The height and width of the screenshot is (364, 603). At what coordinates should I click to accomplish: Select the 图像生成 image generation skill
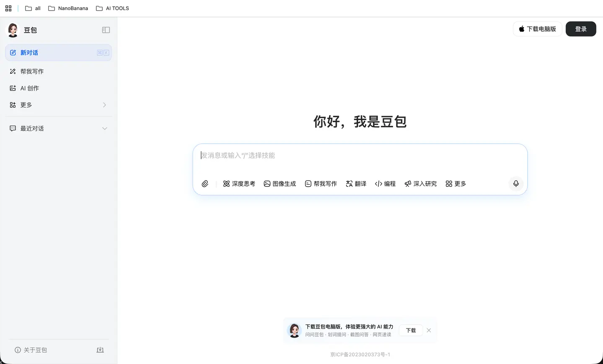(280, 184)
